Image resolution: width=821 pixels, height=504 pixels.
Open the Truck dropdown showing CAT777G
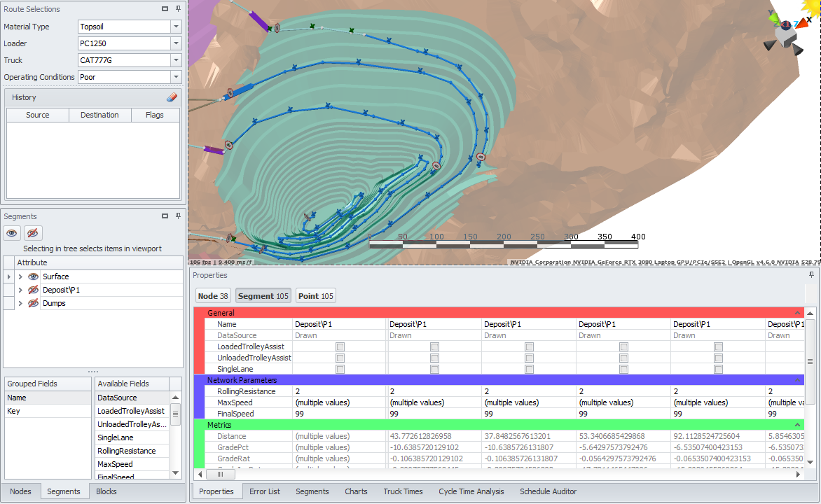pyautogui.click(x=175, y=60)
